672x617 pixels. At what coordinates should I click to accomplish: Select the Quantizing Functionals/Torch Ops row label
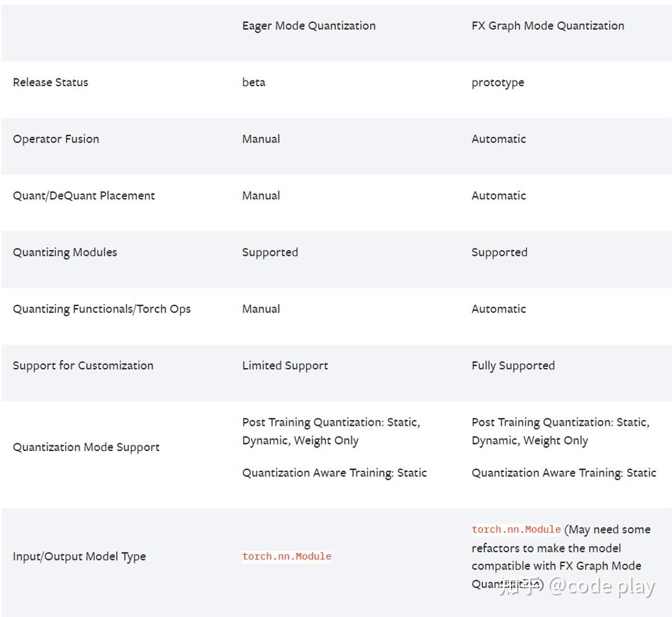[x=101, y=309]
